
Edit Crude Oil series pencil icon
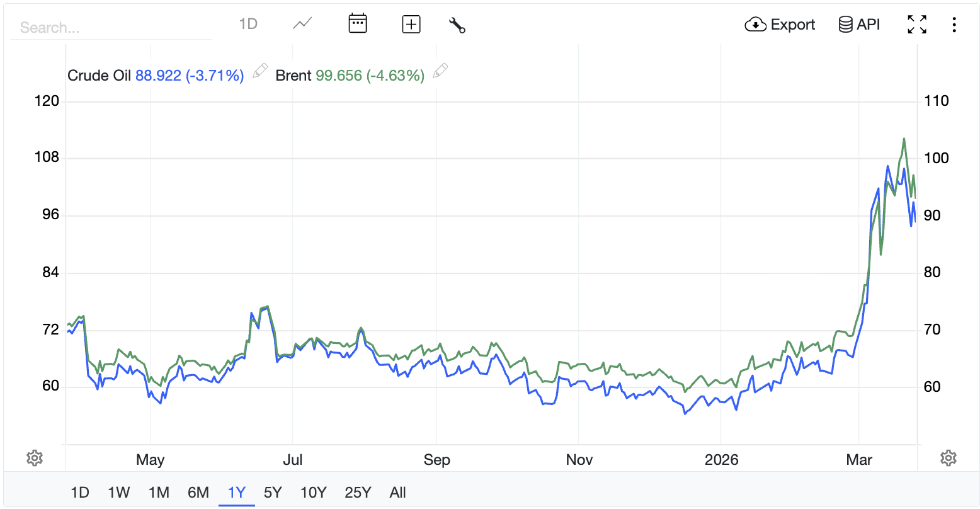click(259, 71)
